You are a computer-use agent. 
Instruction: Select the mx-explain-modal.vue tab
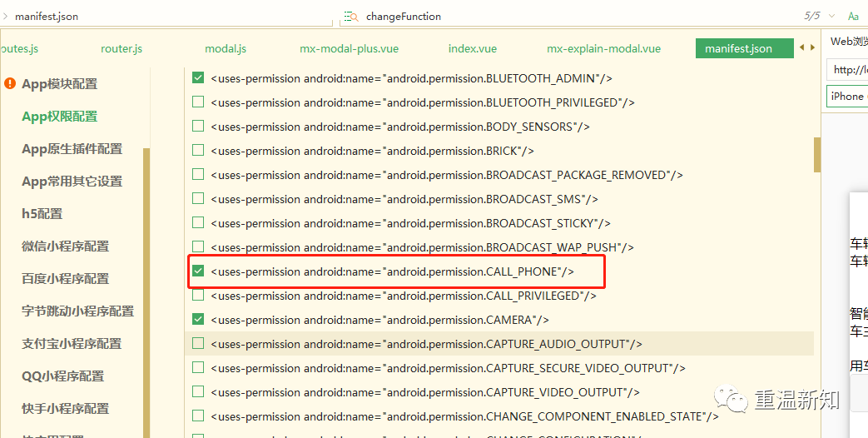[603, 49]
